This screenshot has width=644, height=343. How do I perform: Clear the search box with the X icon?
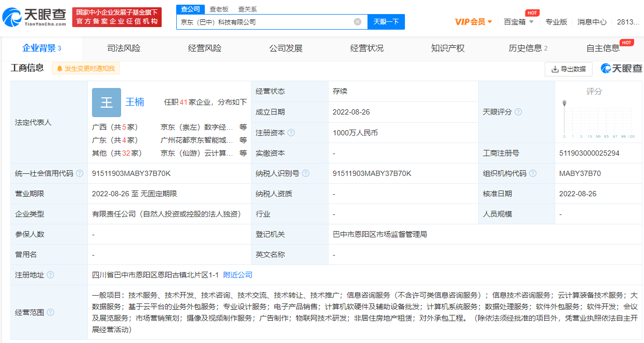pos(358,22)
